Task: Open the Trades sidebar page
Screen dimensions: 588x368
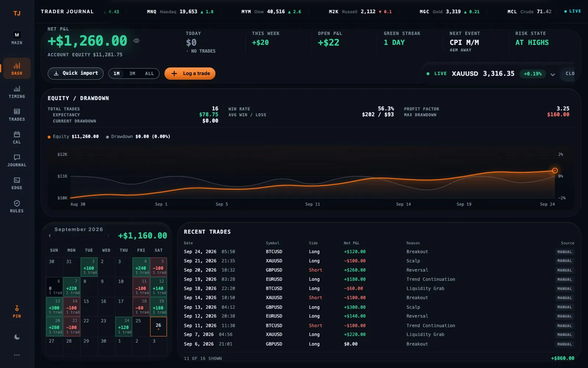Action: coord(17,114)
